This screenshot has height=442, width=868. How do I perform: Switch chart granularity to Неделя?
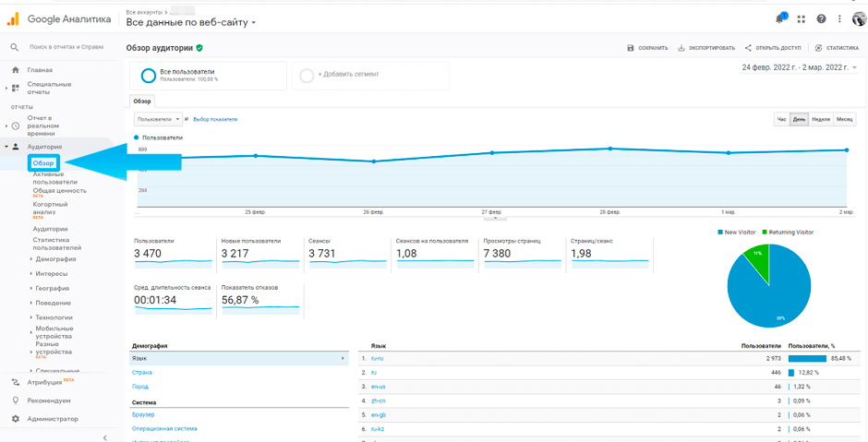click(821, 119)
